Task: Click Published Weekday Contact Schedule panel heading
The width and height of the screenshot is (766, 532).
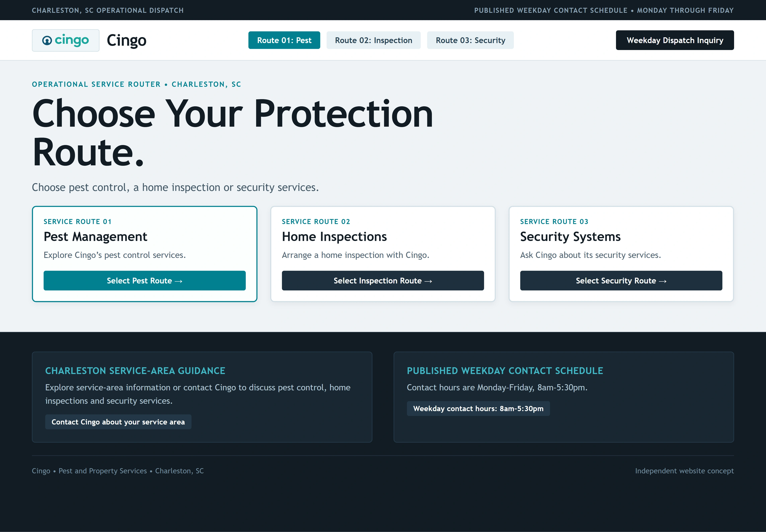Action: [505, 371]
